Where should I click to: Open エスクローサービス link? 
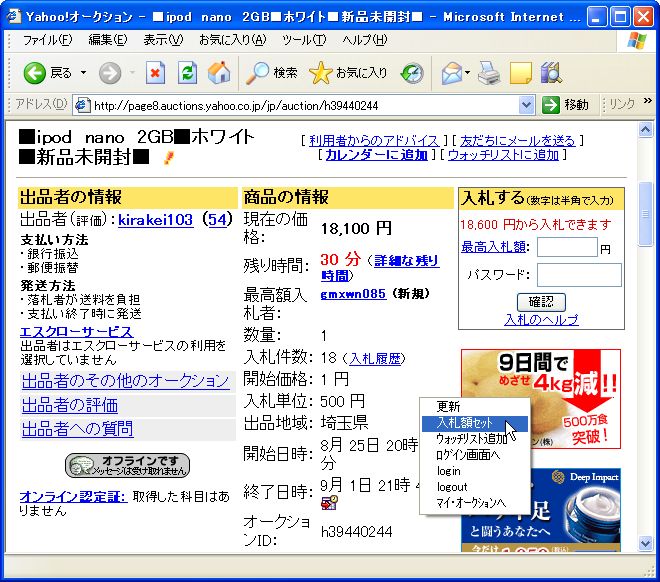[77, 332]
